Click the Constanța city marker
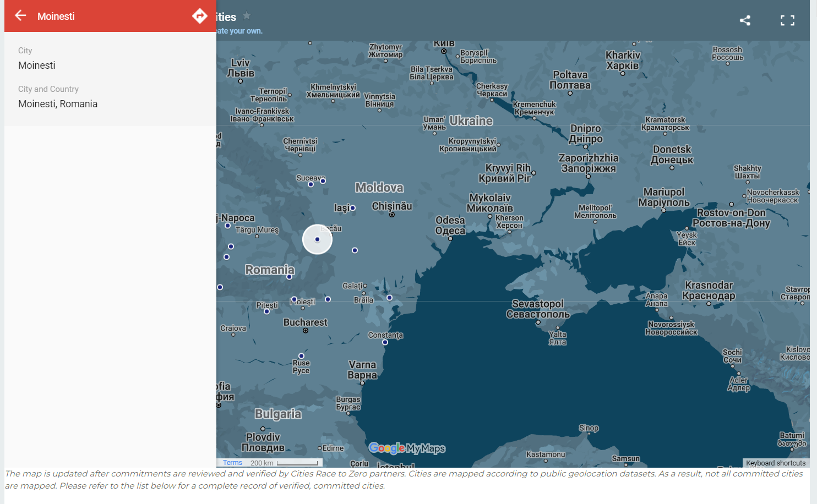The width and height of the screenshot is (817, 504). click(385, 342)
